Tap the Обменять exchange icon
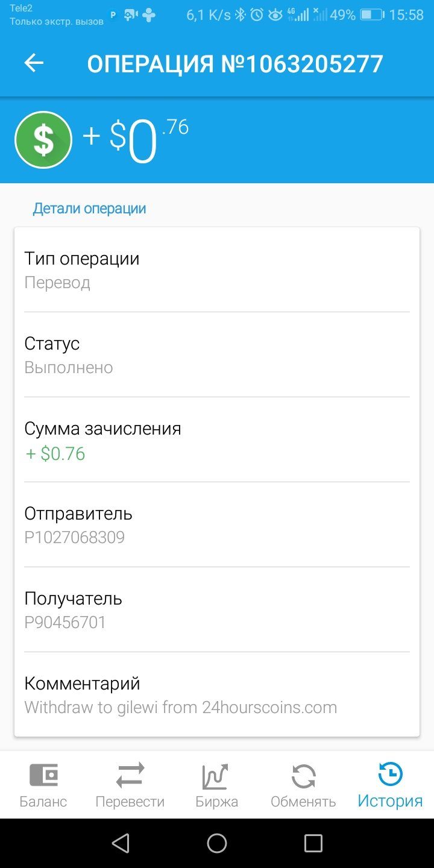434x868 pixels. click(x=303, y=776)
